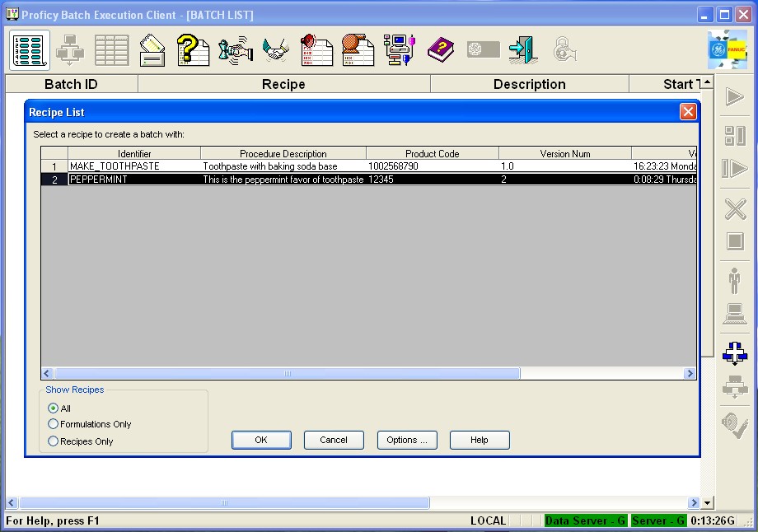Click the Version Num column header

click(565, 154)
